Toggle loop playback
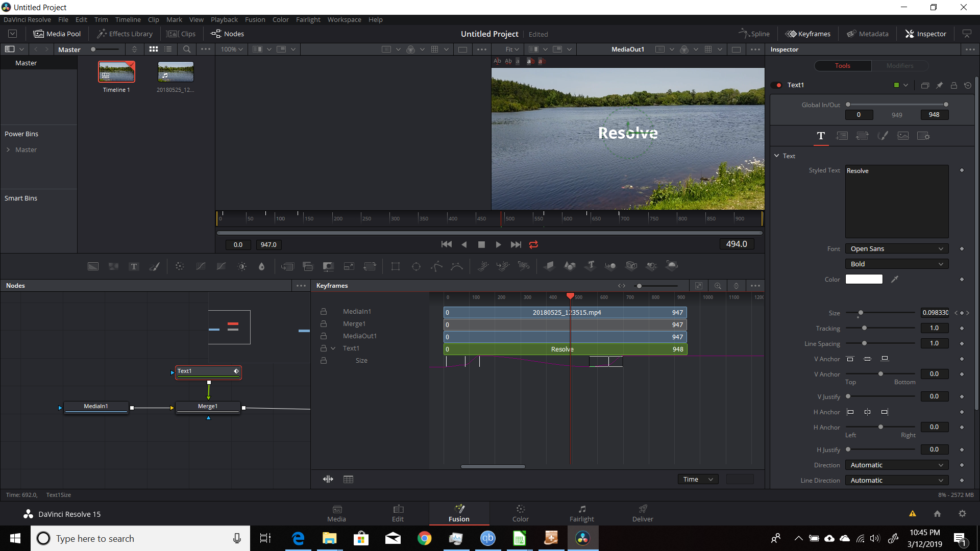The width and height of the screenshot is (980, 551). pos(533,244)
